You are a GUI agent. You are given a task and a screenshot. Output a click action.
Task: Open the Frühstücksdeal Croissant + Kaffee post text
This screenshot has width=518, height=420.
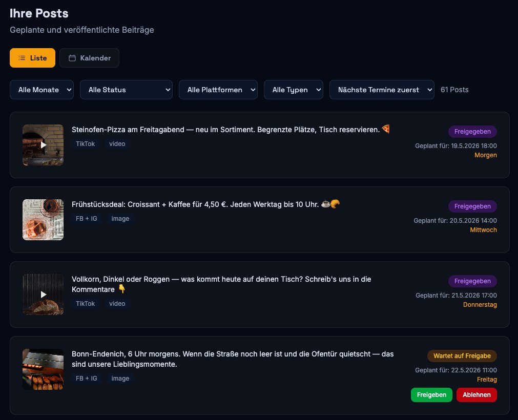click(205, 204)
